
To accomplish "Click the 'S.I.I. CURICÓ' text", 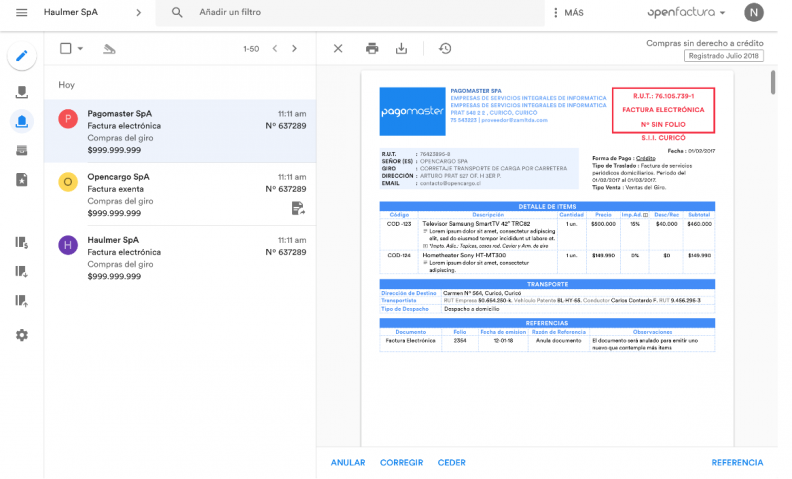I will [663, 138].
